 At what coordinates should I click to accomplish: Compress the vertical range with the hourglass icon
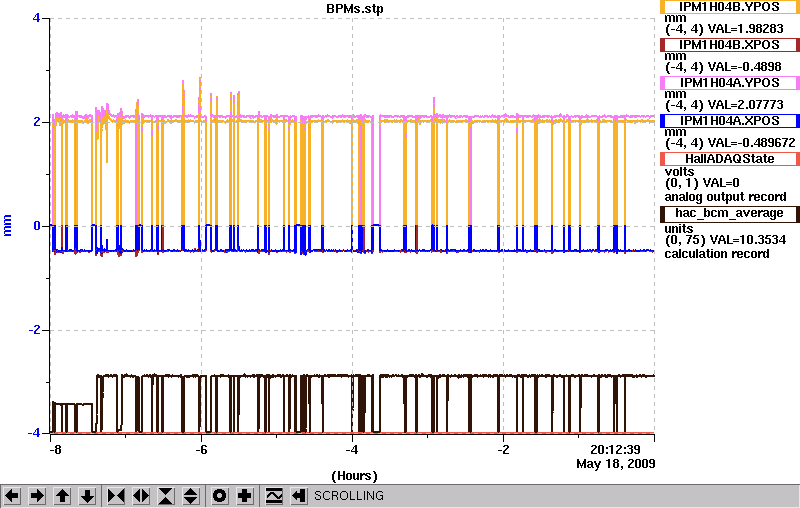tap(166, 496)
